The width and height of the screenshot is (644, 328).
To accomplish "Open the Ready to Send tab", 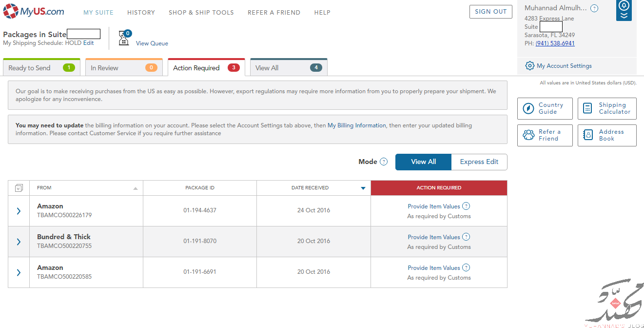I will (41, 67).
